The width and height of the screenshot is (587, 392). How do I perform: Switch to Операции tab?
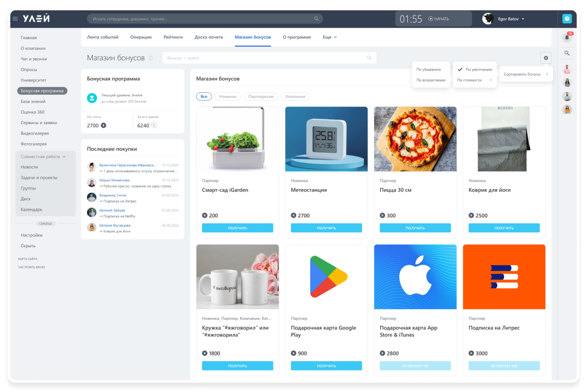point(141,37)
